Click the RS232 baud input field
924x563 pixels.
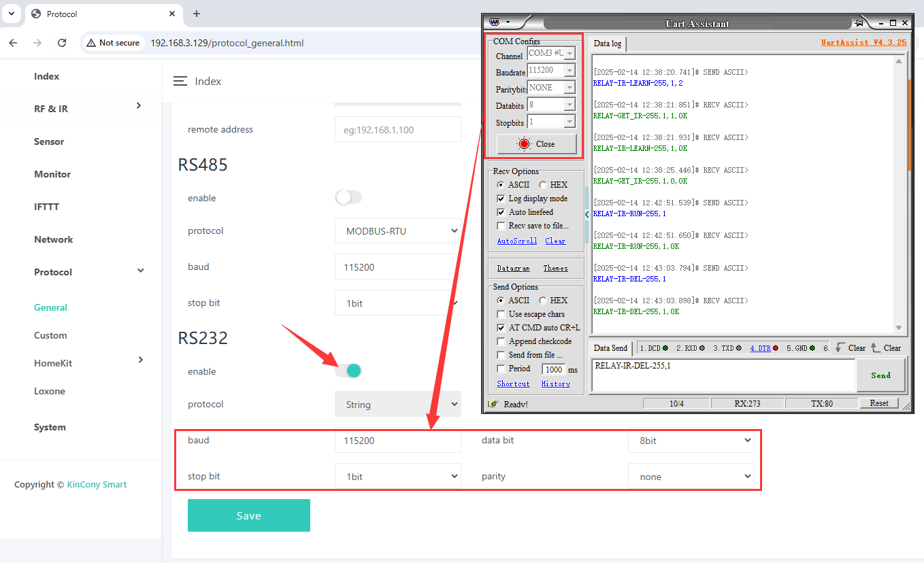pyautogui.click(x=397, y=441)
